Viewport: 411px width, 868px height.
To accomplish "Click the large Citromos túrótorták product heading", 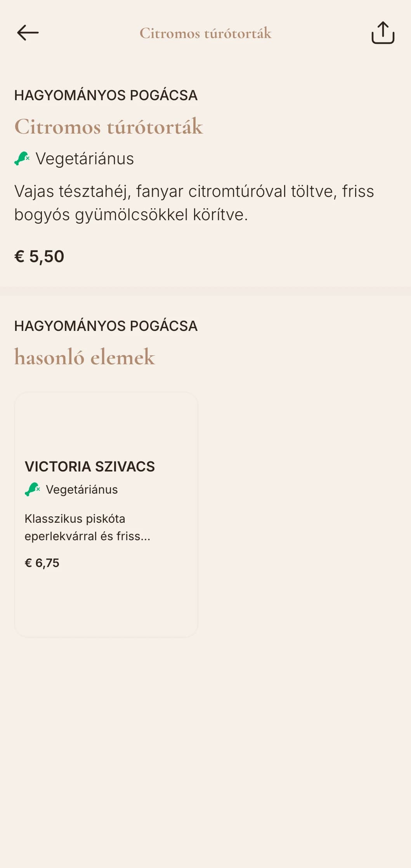I will point(109,127).
